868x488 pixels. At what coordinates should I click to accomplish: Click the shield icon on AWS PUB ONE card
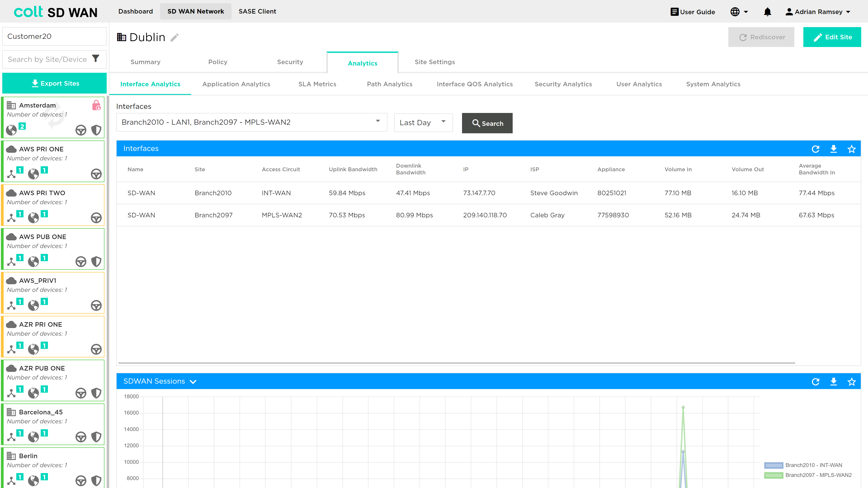coord(96,261)
